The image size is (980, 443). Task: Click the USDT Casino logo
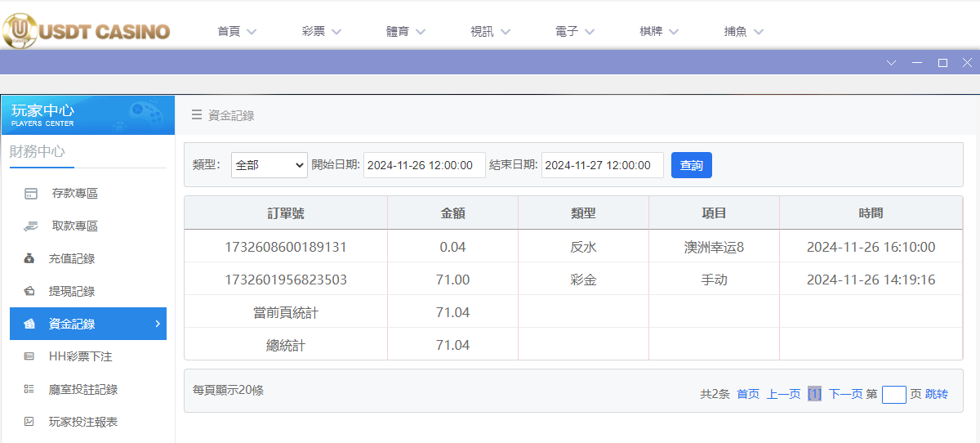86,31
